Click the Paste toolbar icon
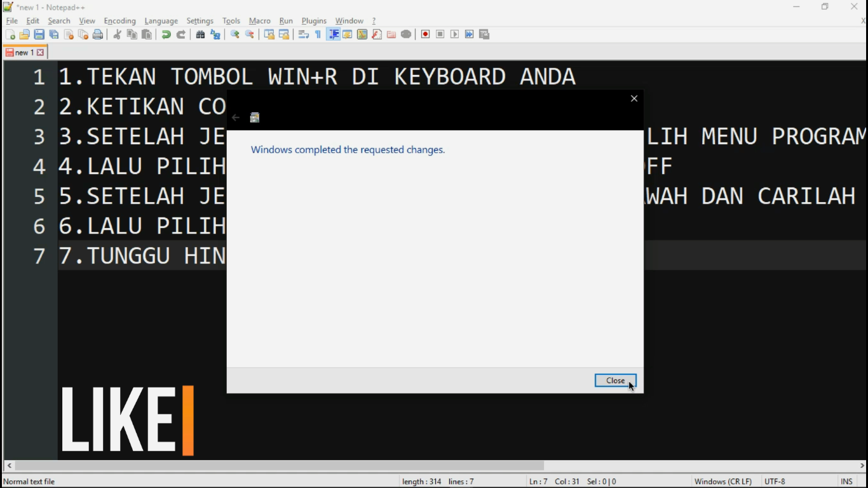The image size is (868, 488). coord(147,34)
